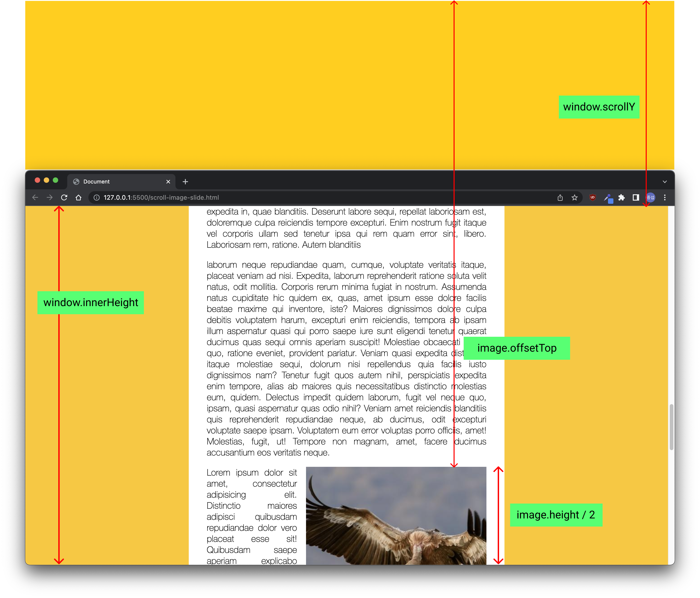Open a new tab with plus
This screenshot has height=598, width=700.
pos(185,182)
